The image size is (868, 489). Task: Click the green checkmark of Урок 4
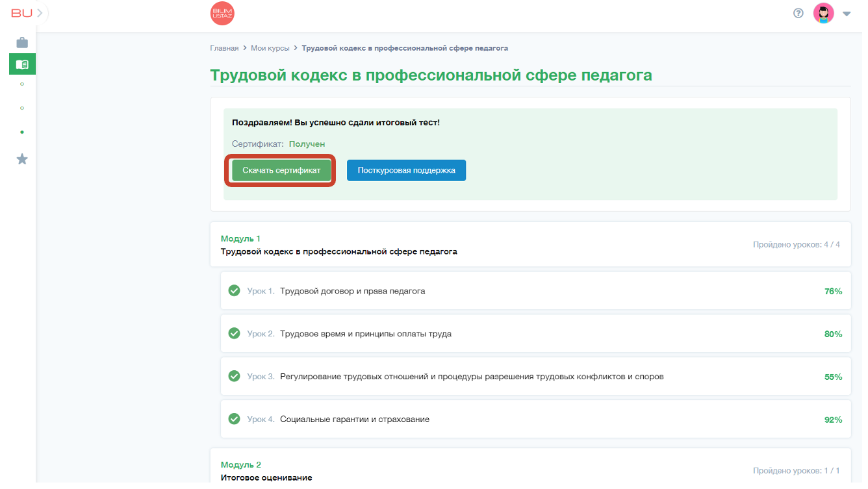click(234, 419)
